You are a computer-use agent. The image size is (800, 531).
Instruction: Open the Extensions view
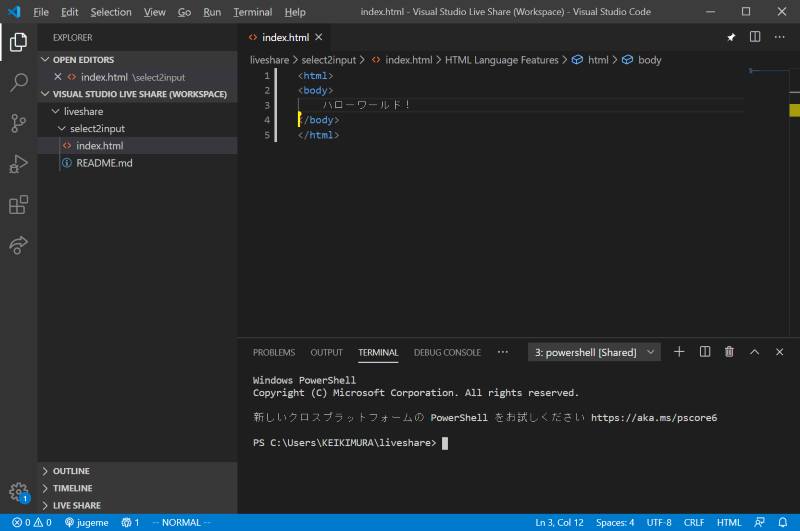(x=18, y=205)
